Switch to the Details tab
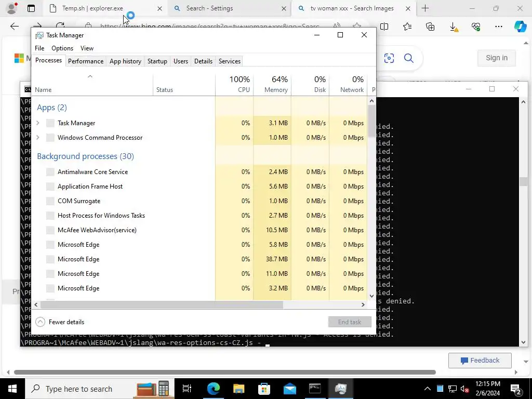Viewport: 532px width, 399px height. 204,61
